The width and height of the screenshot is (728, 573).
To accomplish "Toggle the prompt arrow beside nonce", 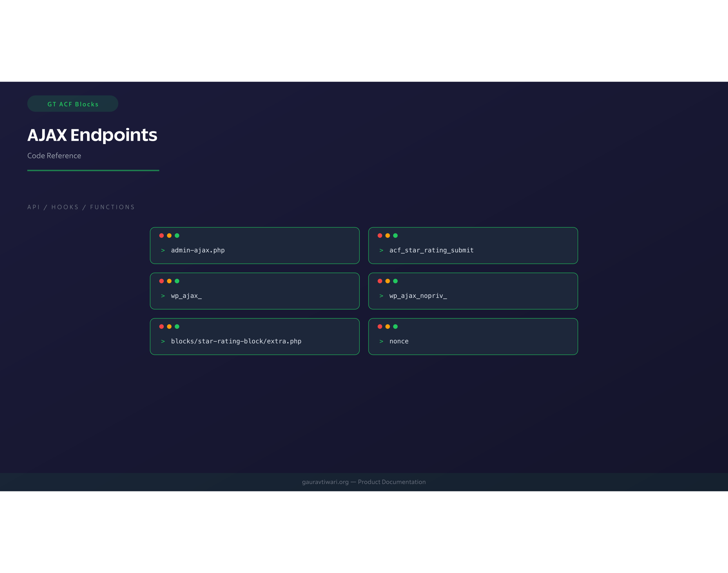I will 382,341.
